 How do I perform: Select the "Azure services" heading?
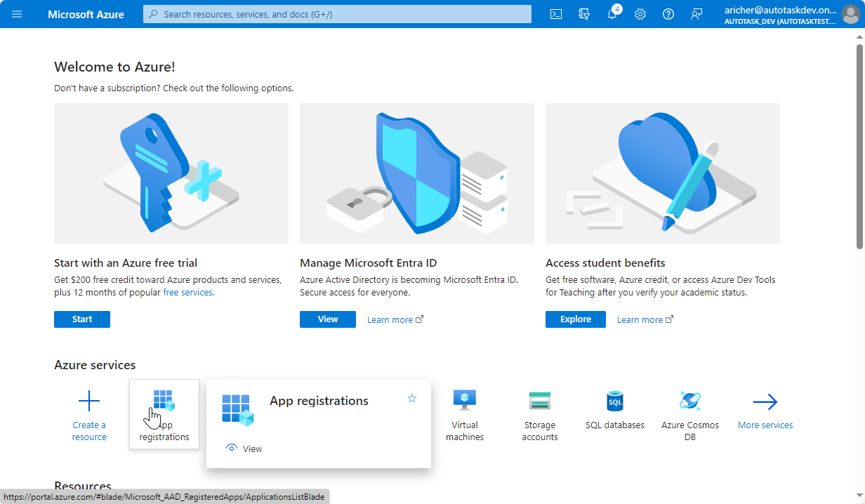pos(95,365)
